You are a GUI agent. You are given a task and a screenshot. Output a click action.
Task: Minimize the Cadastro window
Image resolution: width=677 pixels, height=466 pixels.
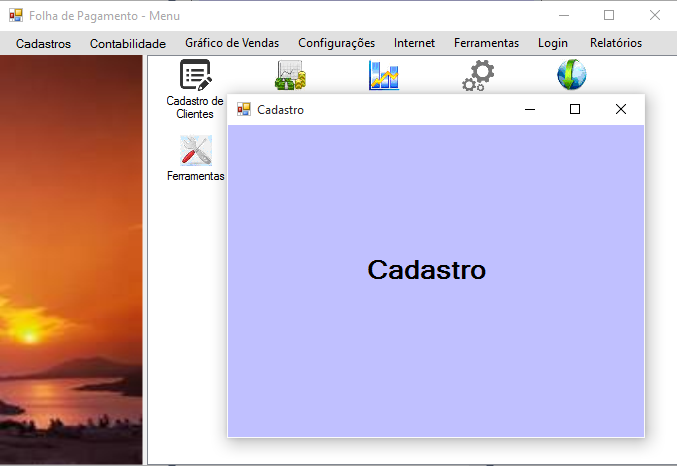click(x=530, y=109)
